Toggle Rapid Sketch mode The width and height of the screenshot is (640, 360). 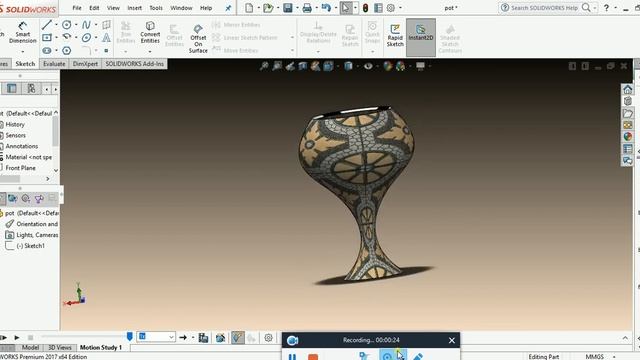(395, 36)
